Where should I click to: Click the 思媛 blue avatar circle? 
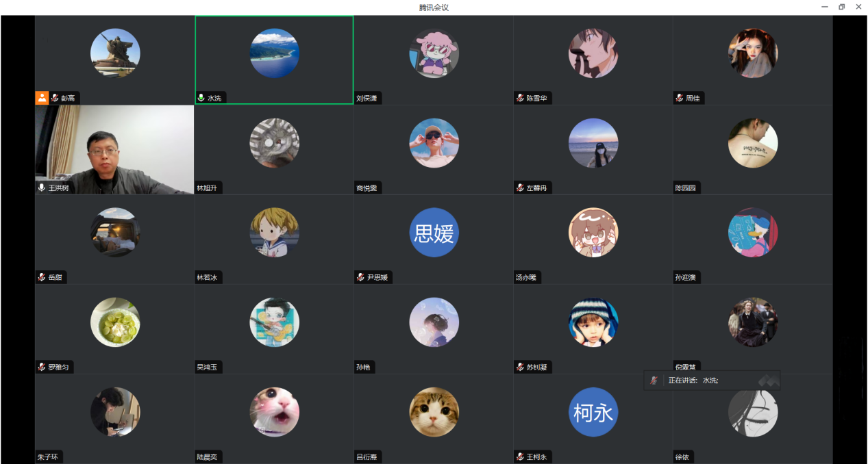point(434,233)
